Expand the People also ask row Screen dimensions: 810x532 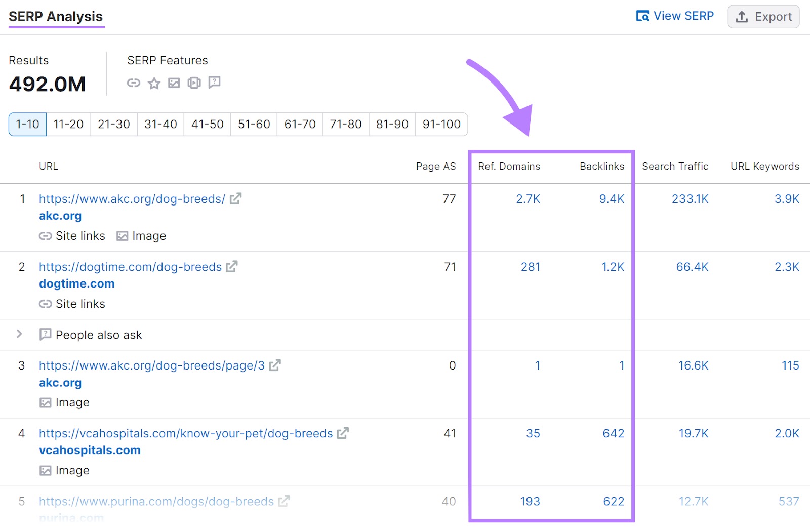[19, 334]
